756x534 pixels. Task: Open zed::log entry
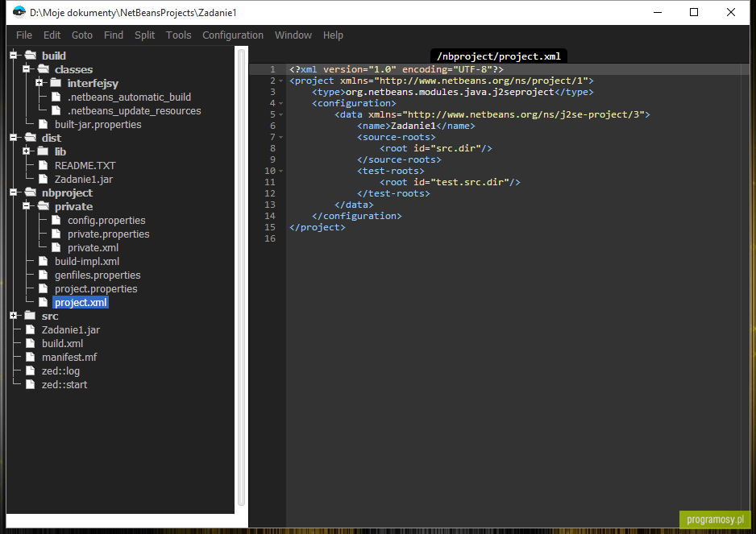[60, 371]
